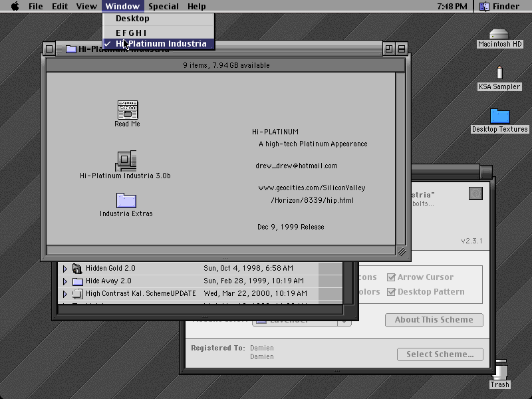Toggle the Arrow Cursor checkbox
This screenshot has height=399, width=532.
pyautogui.click(x=391, y=277)
